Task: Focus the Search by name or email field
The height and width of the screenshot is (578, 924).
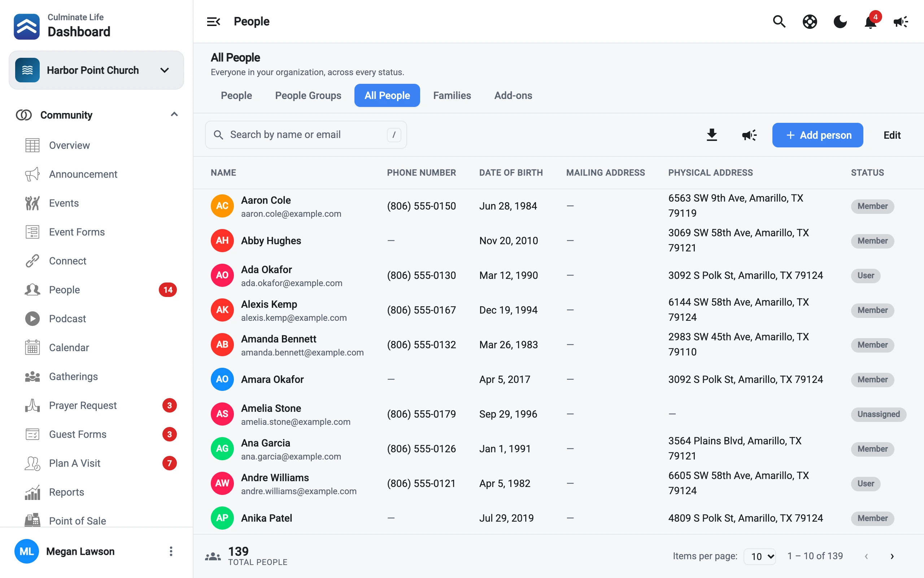Action: point(306,134)
